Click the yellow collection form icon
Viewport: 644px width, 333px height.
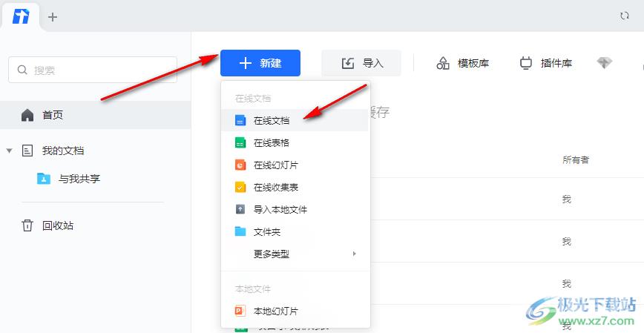(x=240, y=187)
